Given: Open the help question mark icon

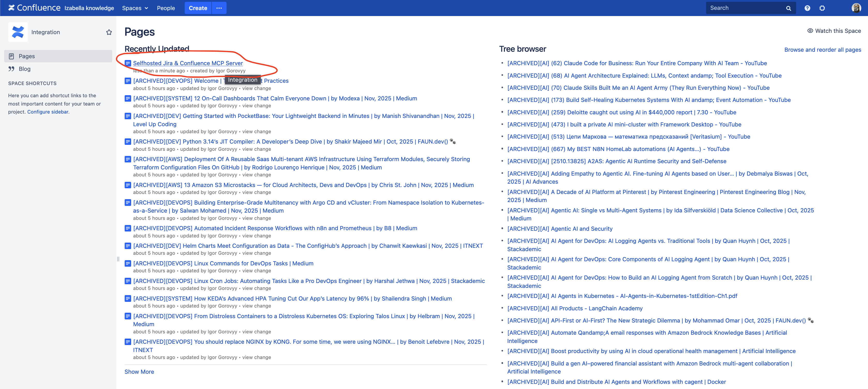Looking at the screenshot, I should coord(807,8).
